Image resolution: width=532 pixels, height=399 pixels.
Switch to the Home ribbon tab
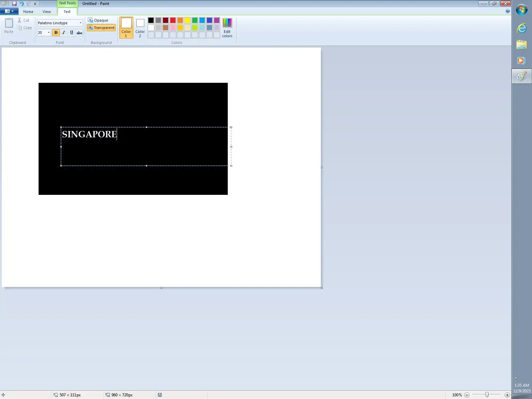pyautogui.click(x=28, y=12)
